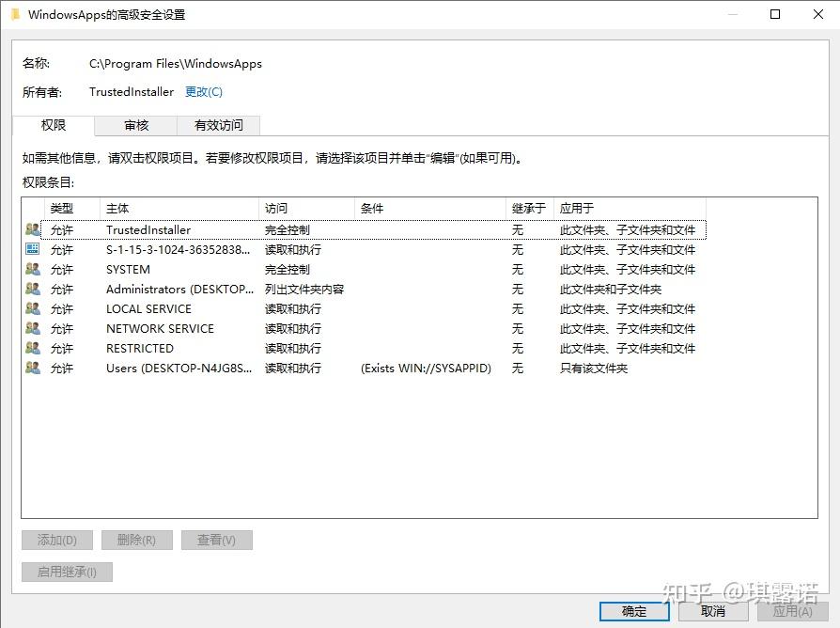Click the path C:\Program Files\WindowsApps
Image resolution: width=840 pixels, height=628 pixels.
point(175,64)
